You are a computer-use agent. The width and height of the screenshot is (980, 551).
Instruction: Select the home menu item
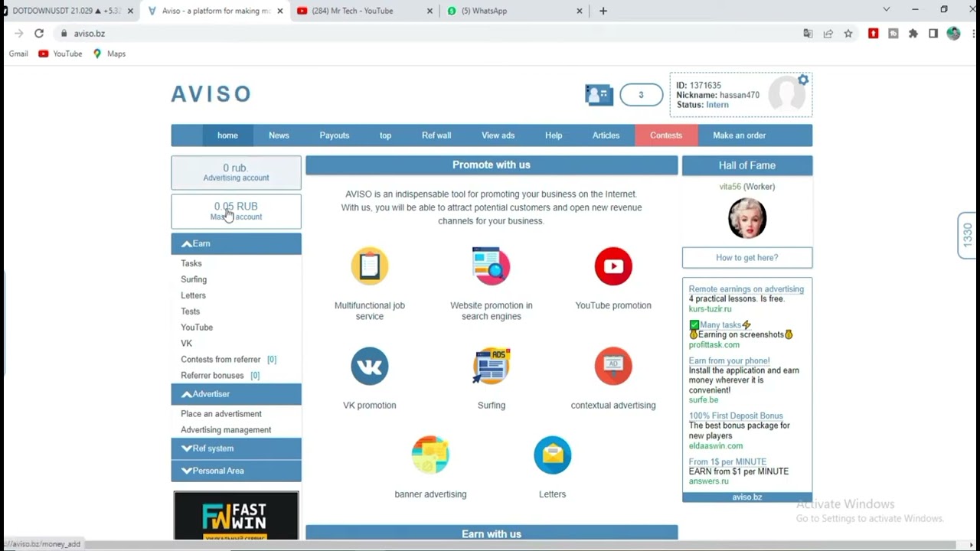click(x=227, y=135)
